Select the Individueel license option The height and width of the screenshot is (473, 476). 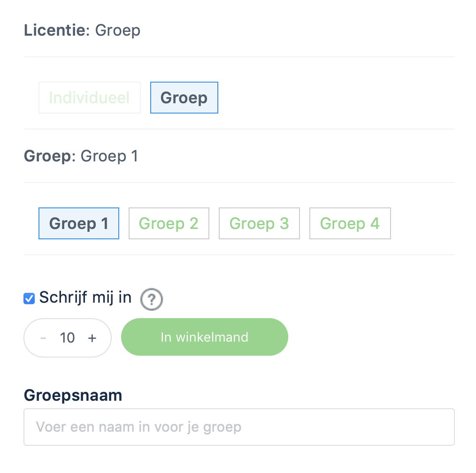click(90, 98)
